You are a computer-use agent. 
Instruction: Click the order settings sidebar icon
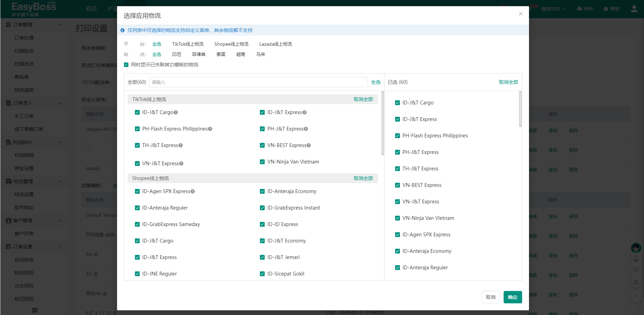coord(9,247)
